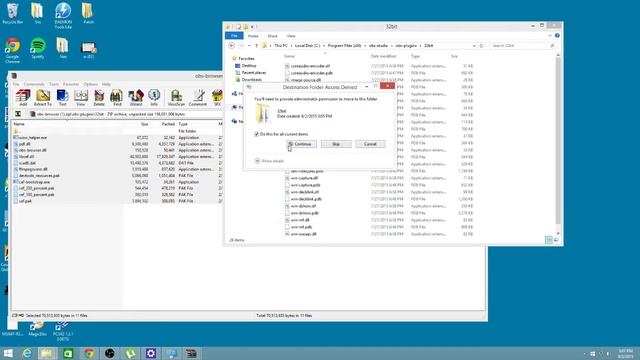The width and height of the screenshot is (640, 360).
Task: Open Chrome from the taskbar
Action: pyautogui.click(x=89, y=353)
